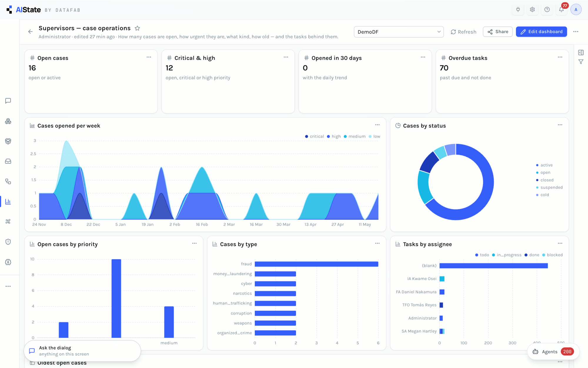Open the filter funnel icon at right edge
The height and width of the screenshot is (368, 588).
(581, 62)
